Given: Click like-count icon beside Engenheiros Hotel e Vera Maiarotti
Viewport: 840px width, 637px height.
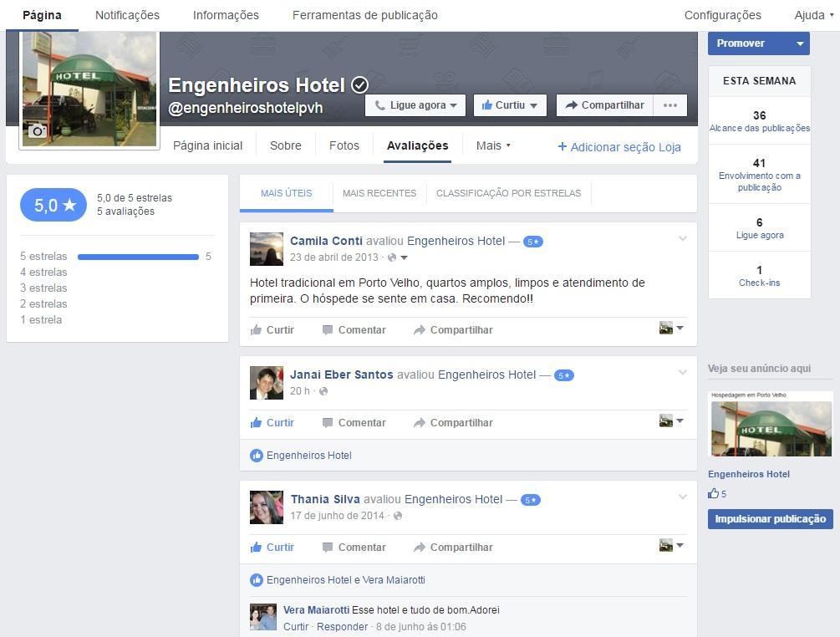Looking at the screenshot, I should 256,580.
